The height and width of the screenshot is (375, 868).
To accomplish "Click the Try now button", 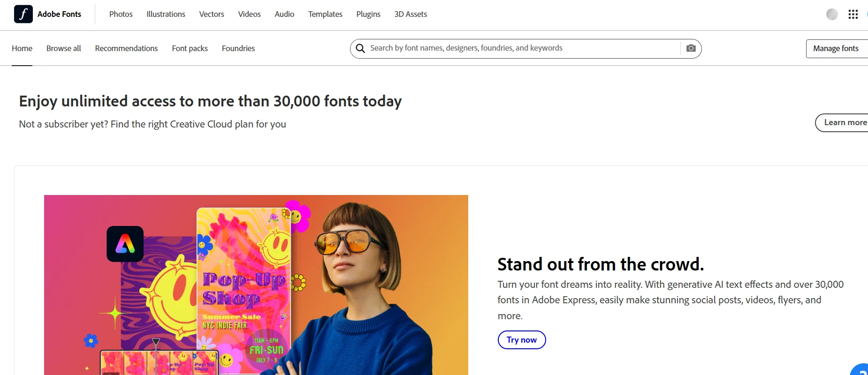I will click(x=522, y=340).
